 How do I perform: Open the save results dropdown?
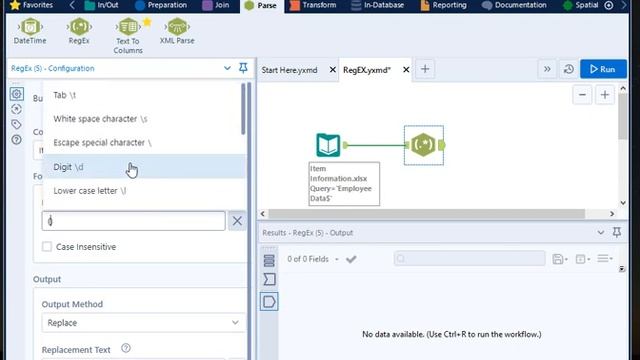(560, 259)
